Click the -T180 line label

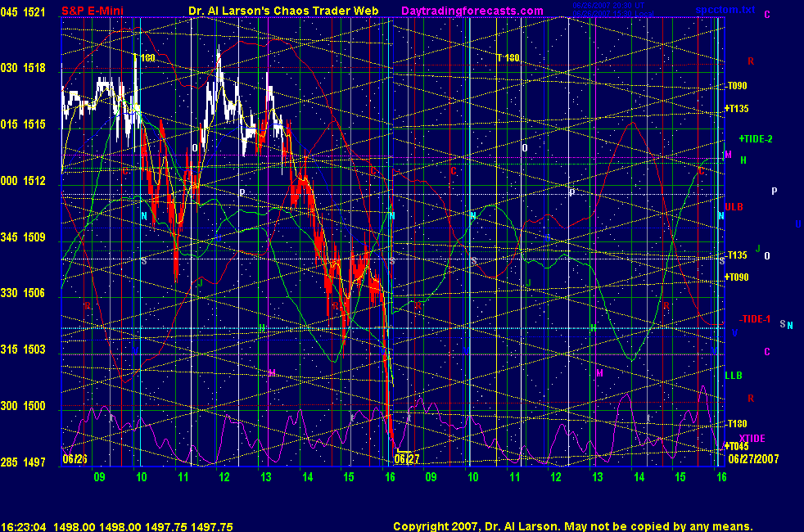(x=736, y=423)
